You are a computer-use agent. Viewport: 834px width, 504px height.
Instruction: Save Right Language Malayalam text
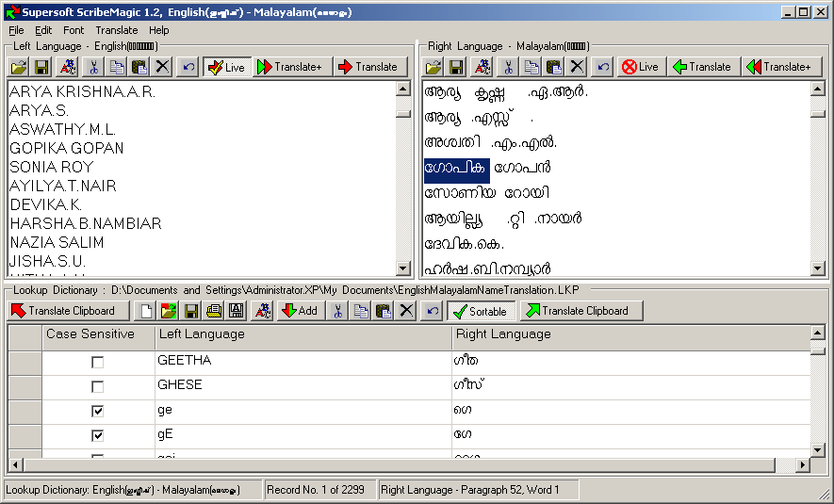pyautogui.click(x=456, y=67)
